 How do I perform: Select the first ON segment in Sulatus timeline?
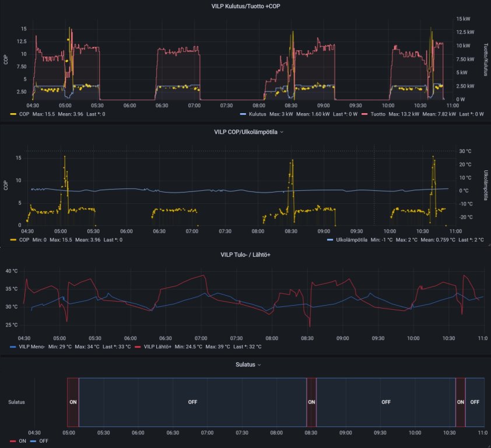tap(73, 402)
